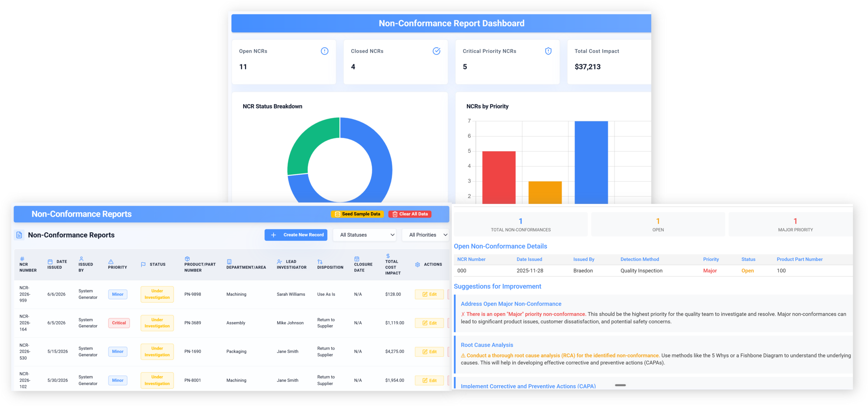Click cost value $4,275.00
868x406 pixels.
click(x=394, y=352)
